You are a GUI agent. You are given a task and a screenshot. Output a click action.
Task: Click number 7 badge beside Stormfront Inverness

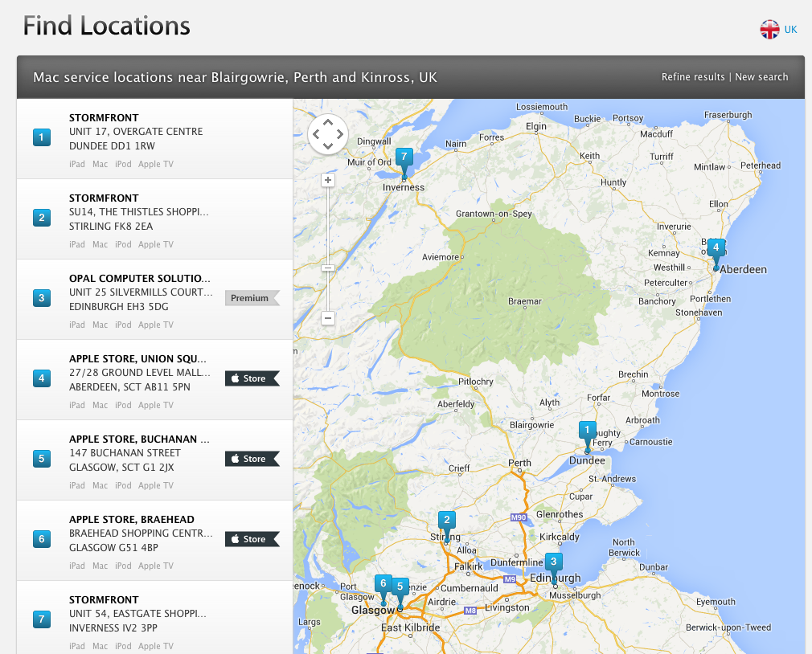point(42,619)
